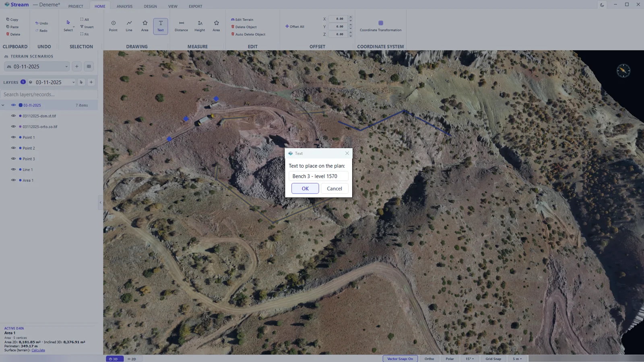The height and width of the screenshot is (362, 644).
Task: Click Edit Terrain
Action: click(x=242, y=19)
